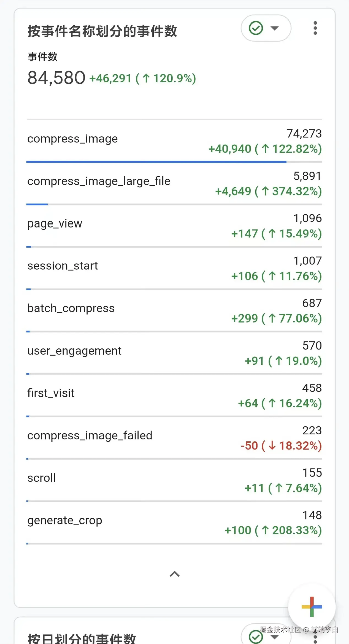Screen dimensions: 349x644
Task: Open the events card three-dot menu
Action: point(315,28)
